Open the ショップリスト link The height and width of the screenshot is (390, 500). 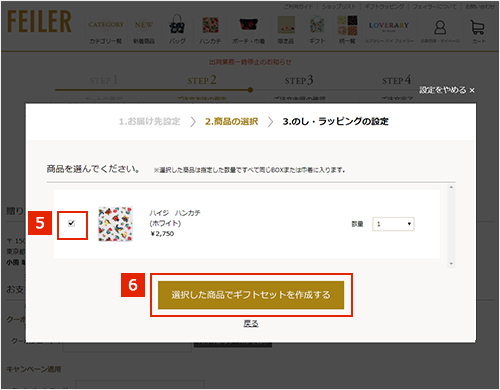click(339, 6)
